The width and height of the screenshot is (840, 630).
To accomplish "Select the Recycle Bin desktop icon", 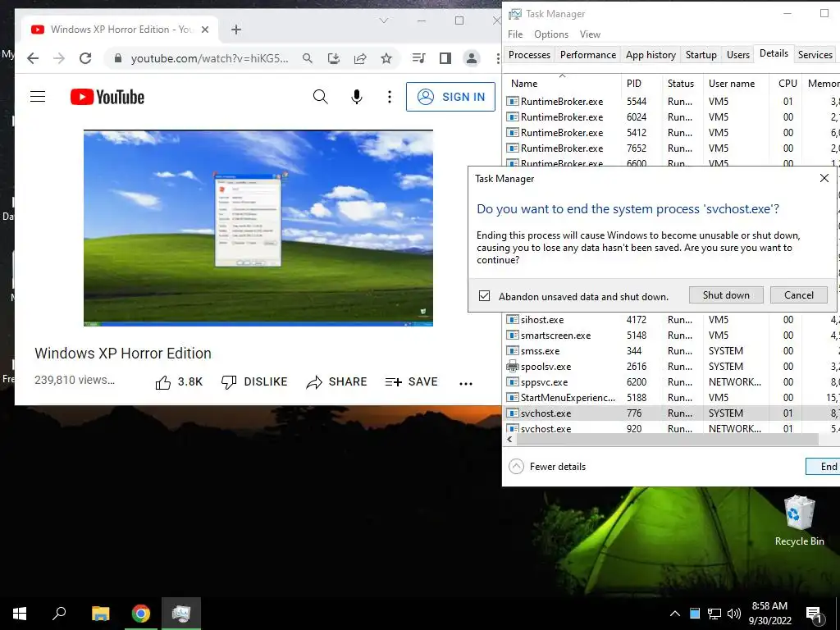I will (799, 521).
